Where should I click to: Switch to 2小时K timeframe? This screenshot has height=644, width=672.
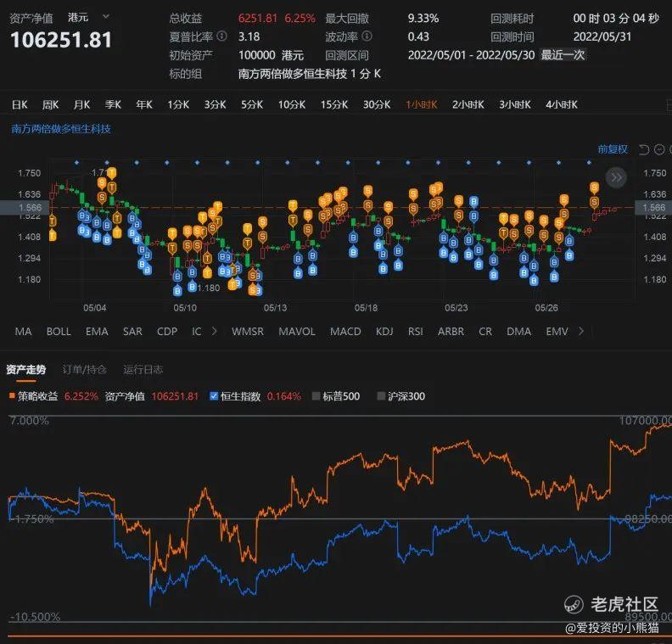(468, 104)
